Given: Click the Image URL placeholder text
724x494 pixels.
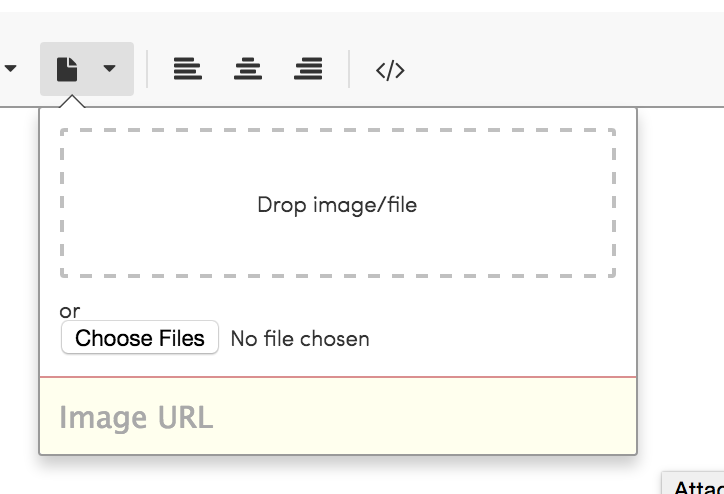Looking at the screenshot, I should (x=136, y=418).
